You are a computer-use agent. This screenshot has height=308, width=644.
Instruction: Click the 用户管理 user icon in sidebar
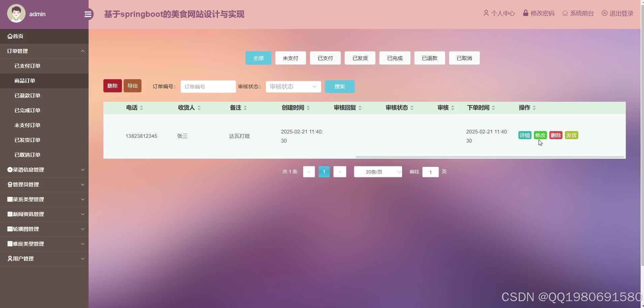[x=9, y=258]
